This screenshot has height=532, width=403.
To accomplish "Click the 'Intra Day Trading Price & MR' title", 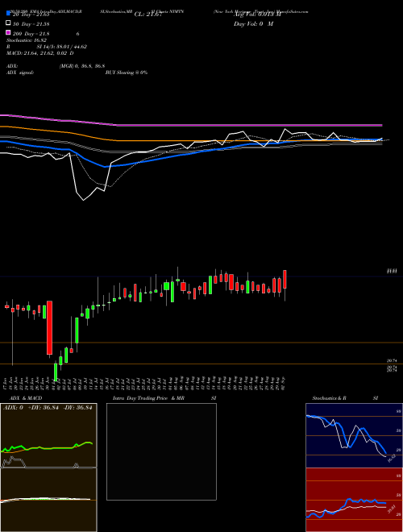I will [x=148, y=398].
